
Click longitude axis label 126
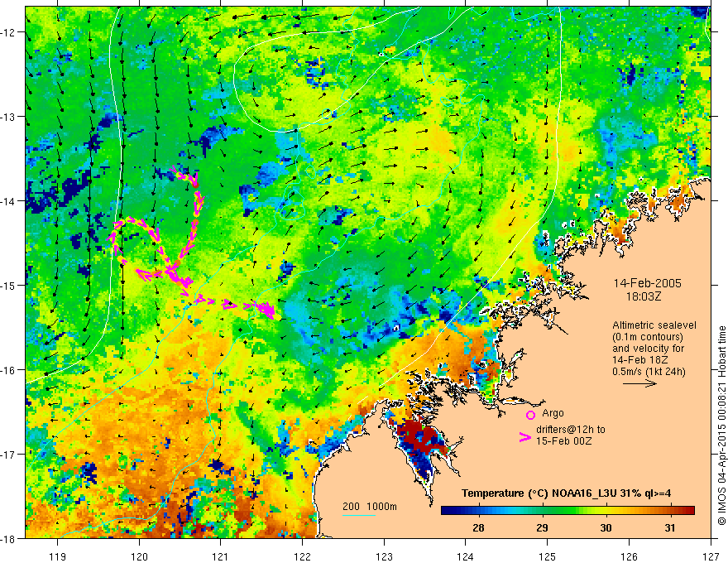click(629, 556)
